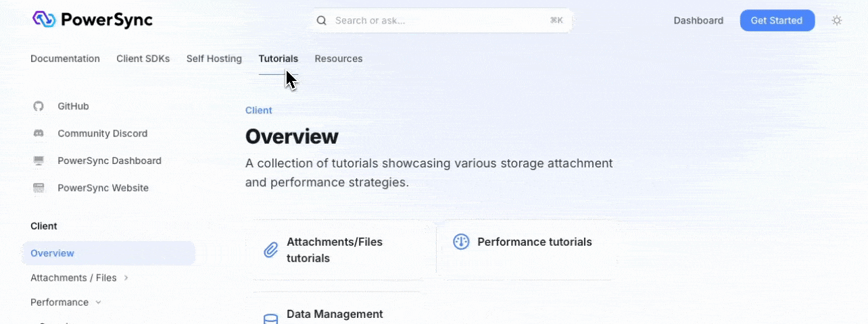Open the Self Hosting tab

(214, 59)
